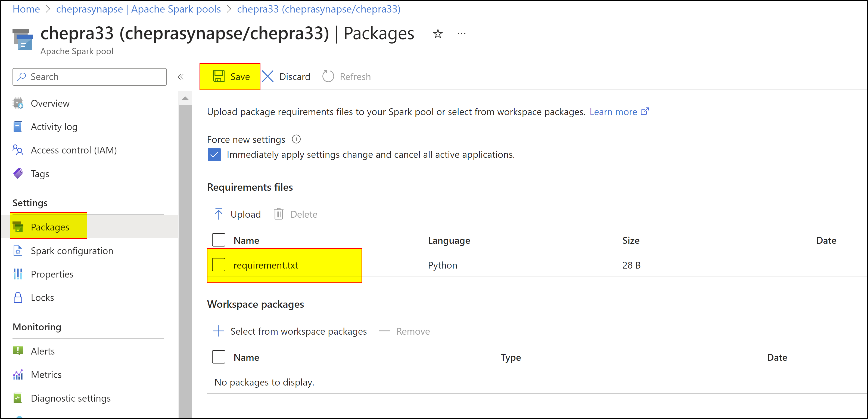Open chepra33 breadcrumb link
Viewport: 868px width, 419px height.
(x=318, y=9)
